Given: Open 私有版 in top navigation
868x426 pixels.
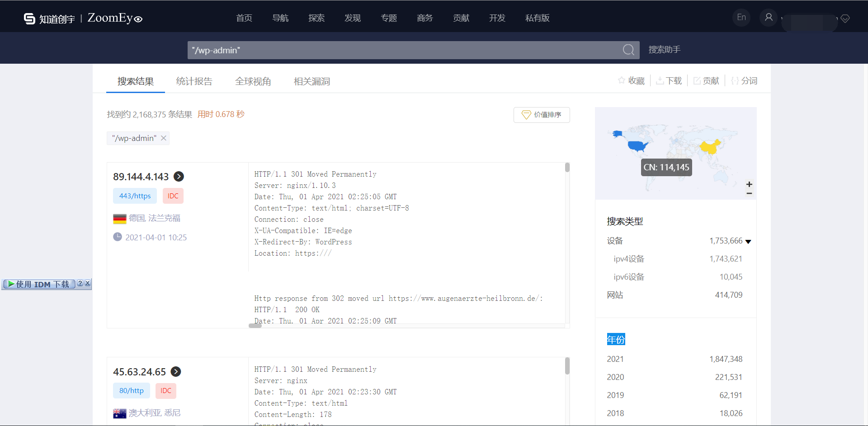Looking at the screenshot, I should [538, 18].
